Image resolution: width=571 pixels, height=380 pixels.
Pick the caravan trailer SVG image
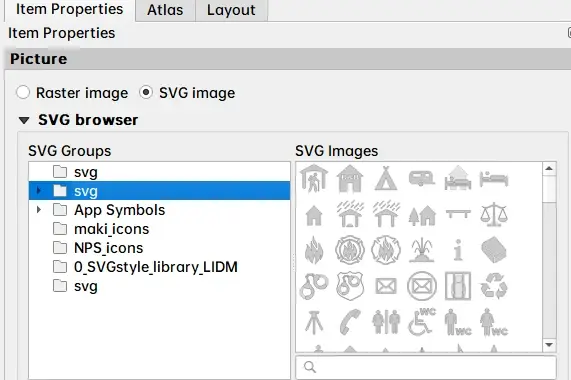click(422, 178)
